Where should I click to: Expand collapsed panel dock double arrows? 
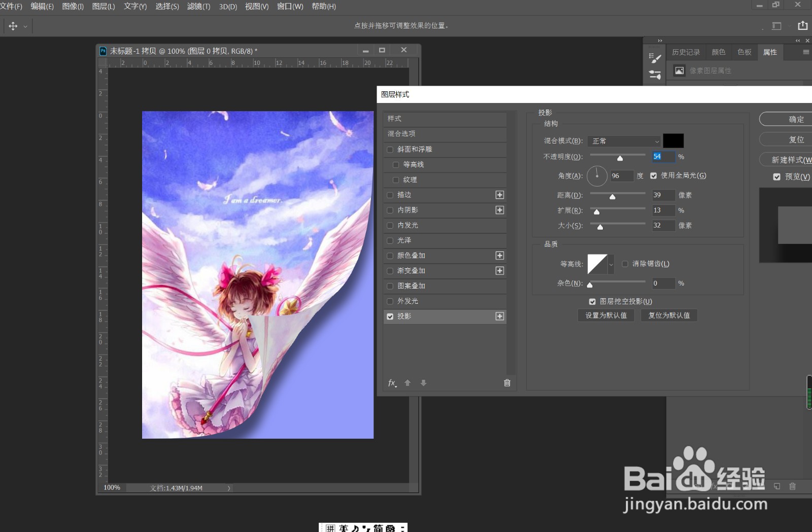pyautogui.click(x=660, y=41)
